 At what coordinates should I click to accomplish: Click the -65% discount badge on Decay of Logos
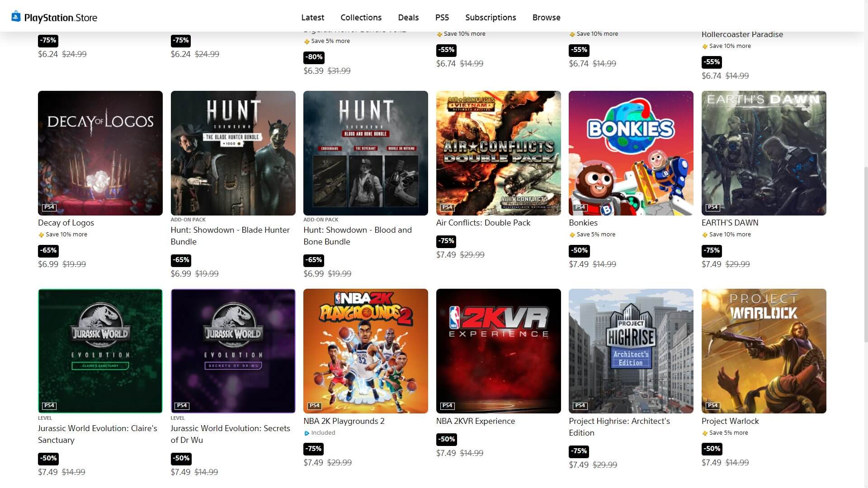coord(48,250)
